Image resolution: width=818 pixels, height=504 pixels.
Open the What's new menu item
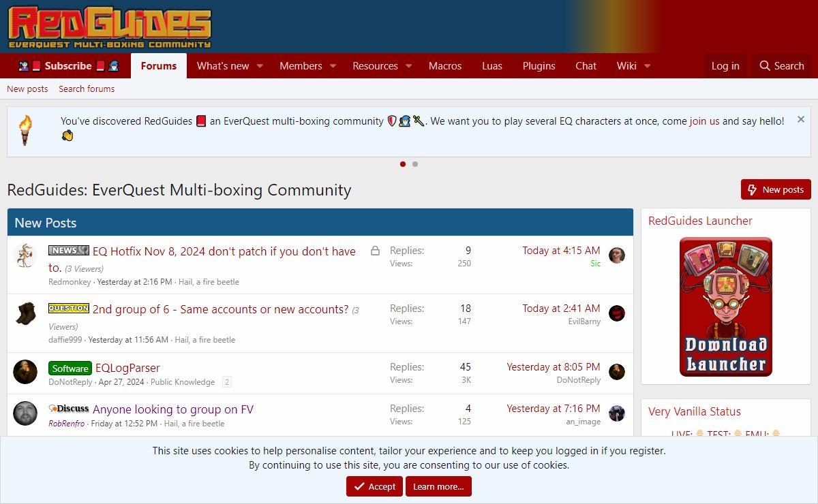coord(223,66)
